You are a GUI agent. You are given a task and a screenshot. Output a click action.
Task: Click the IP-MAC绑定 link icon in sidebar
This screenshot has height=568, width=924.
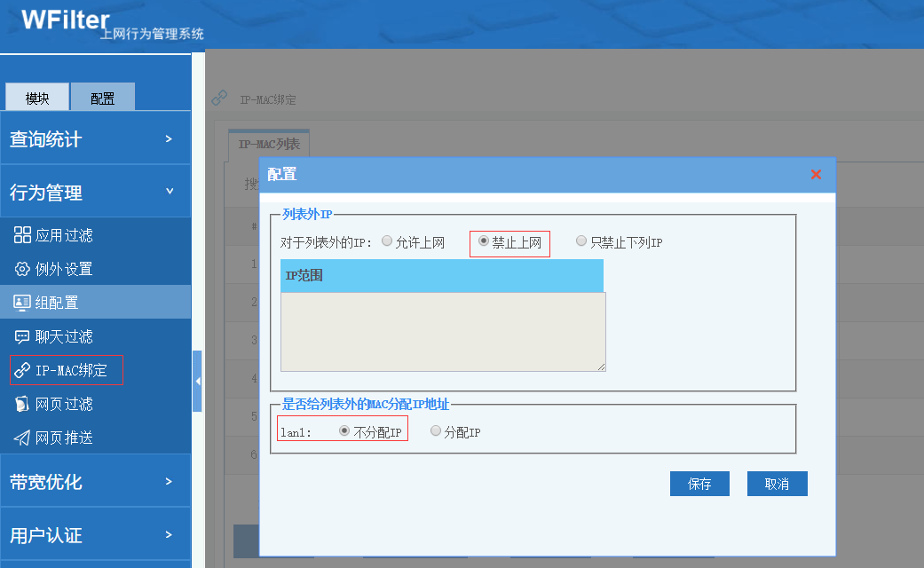22,370
